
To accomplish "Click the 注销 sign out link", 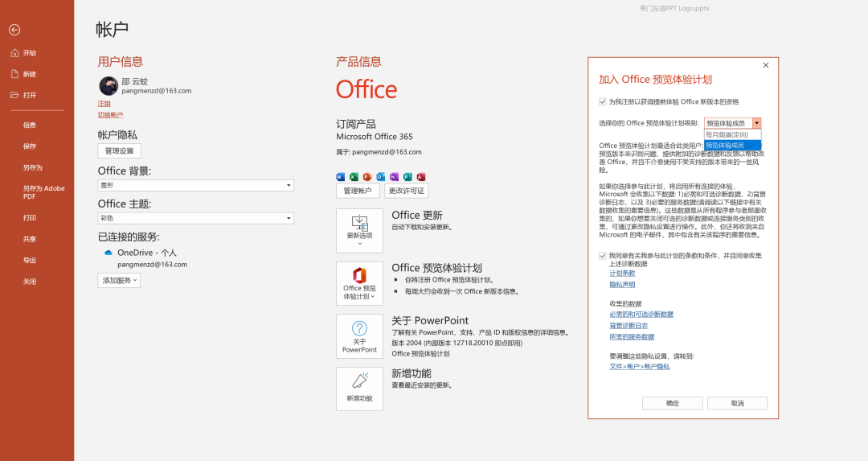I will (104, 104).
